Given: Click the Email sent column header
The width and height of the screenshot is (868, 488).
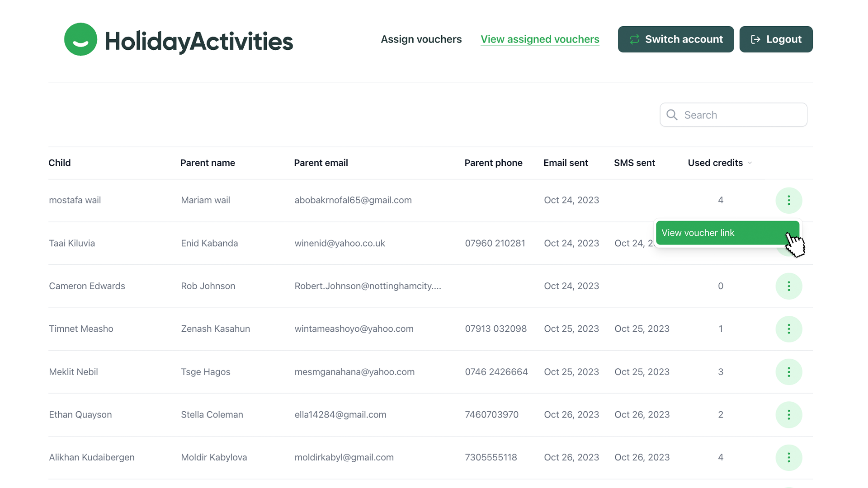Looking at the screenshot, I should [565, 163].
